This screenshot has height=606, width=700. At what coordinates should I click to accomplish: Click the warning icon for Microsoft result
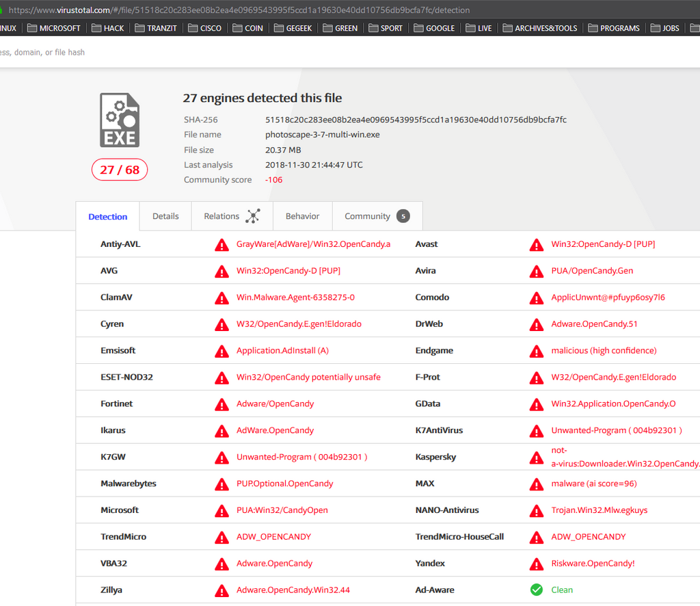(221, 510)
